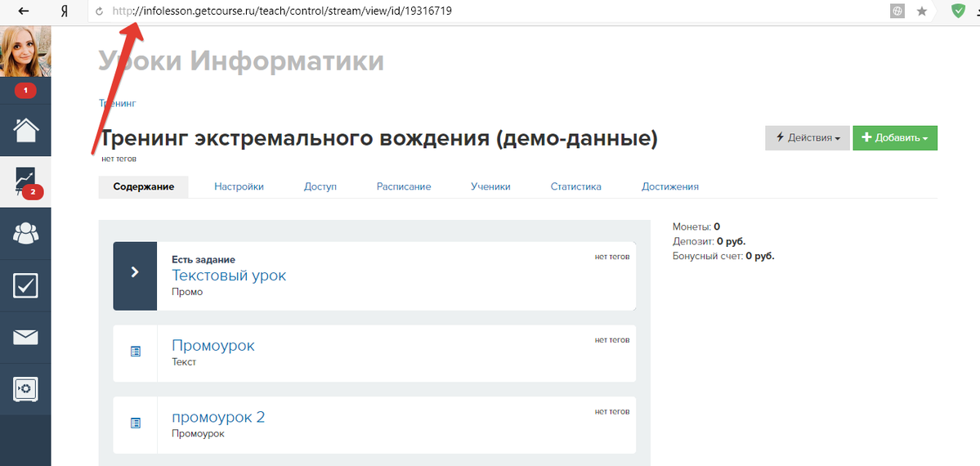Open the Промоурок lesson link
Image resolution: width=980 pixels, height=466 pixels.
[x=213, y=345]
